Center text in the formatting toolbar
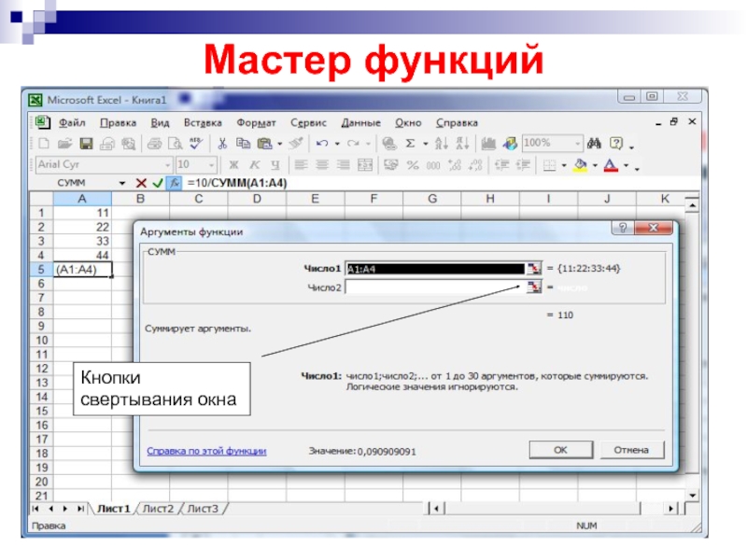The width and height of the screenshot is (747, 560). (x=322, y=165)
